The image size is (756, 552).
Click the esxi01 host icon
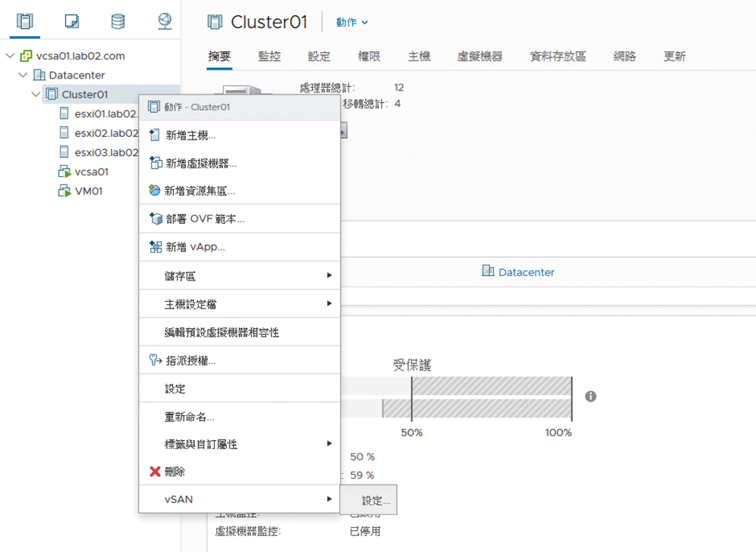click(64, 113)
